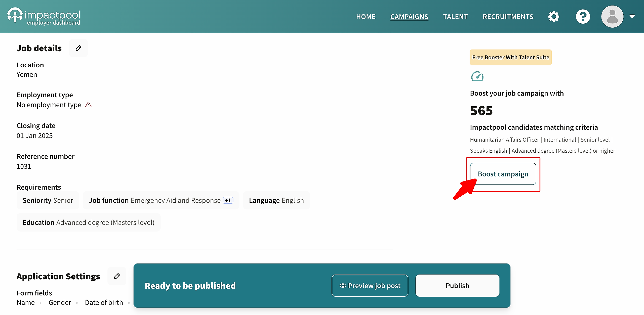
Task: Publish the job campaign
Action: coord(457,286)
